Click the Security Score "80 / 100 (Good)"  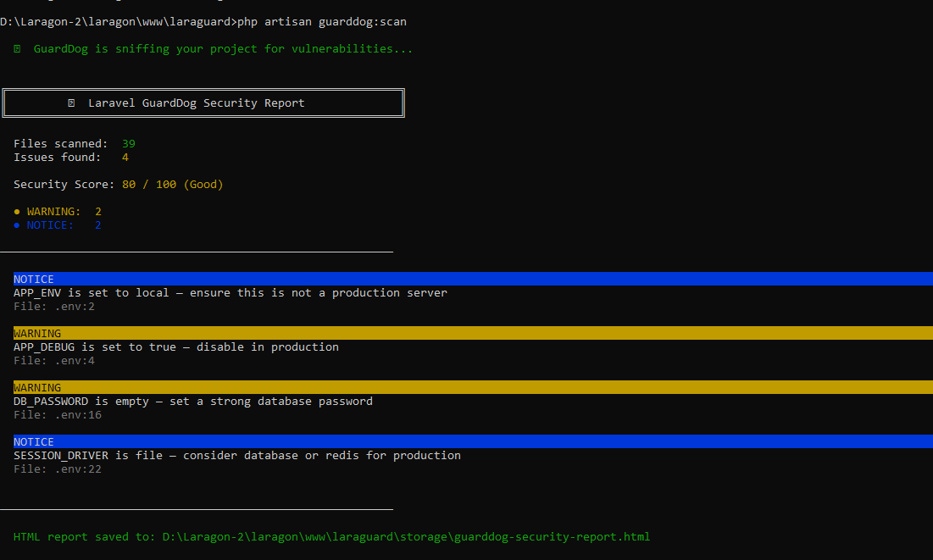172,185
